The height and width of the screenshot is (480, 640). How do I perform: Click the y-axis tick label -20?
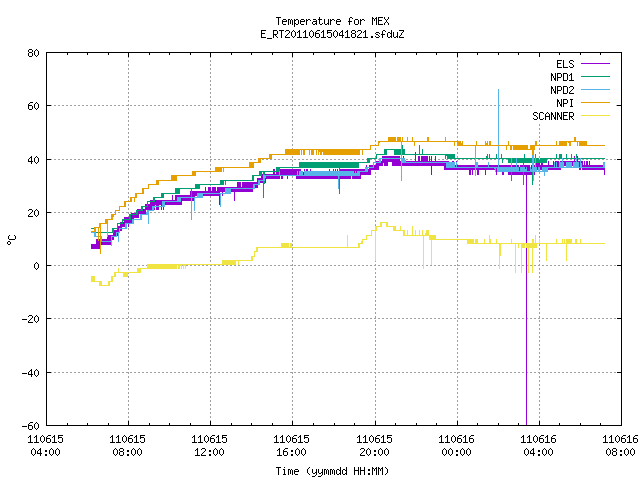coord(31,320)
